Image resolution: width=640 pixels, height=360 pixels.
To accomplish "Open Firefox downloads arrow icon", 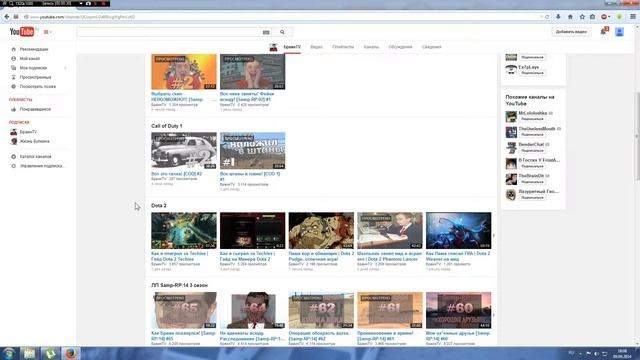I will coord(558,17).
